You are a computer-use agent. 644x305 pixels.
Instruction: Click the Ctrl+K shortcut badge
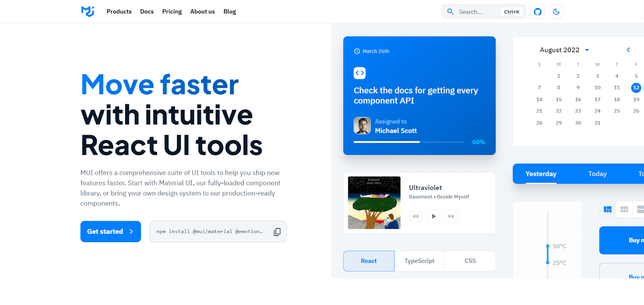(x=512, y=12)
